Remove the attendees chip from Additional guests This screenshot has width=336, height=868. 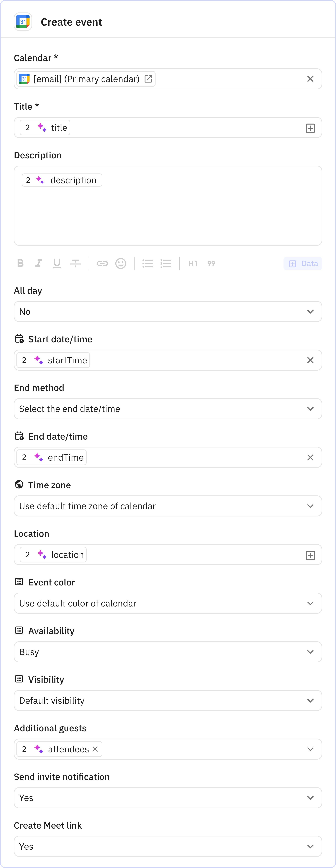(95, 749)
